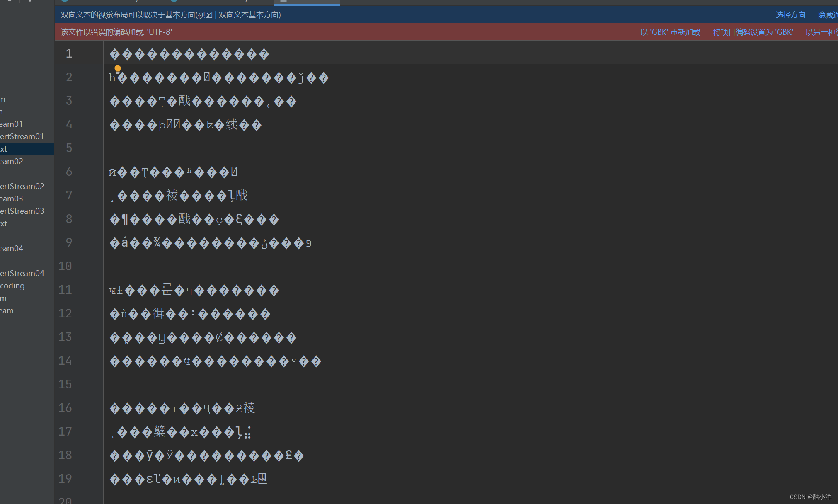Click line number 10 in the gutter

[x=65, y=266]
